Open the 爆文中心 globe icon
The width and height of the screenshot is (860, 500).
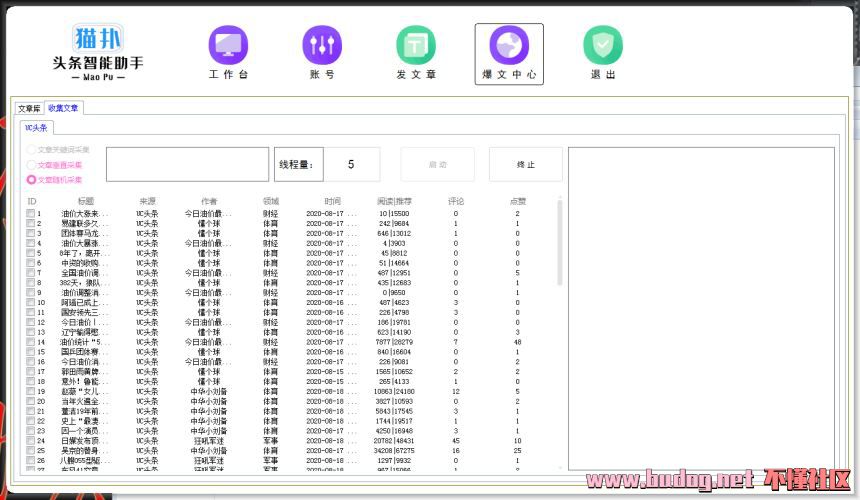point(509,46)
